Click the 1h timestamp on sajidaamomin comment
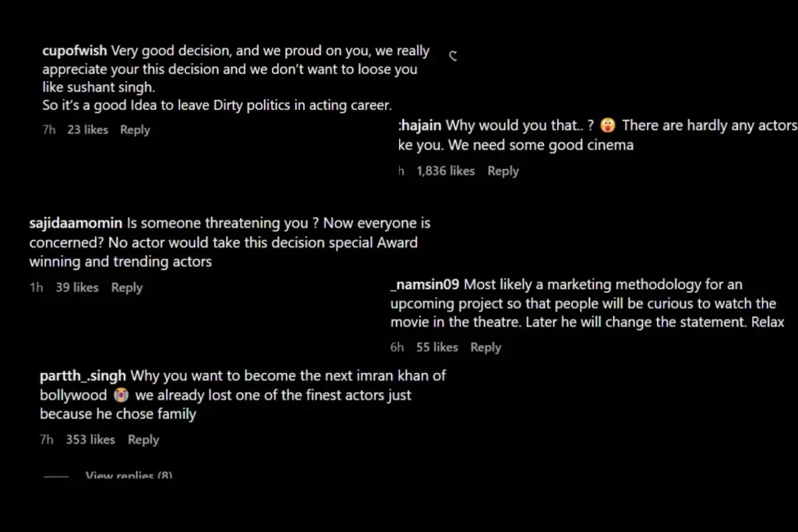Viewport: 798px width, 532px height. 36,287
